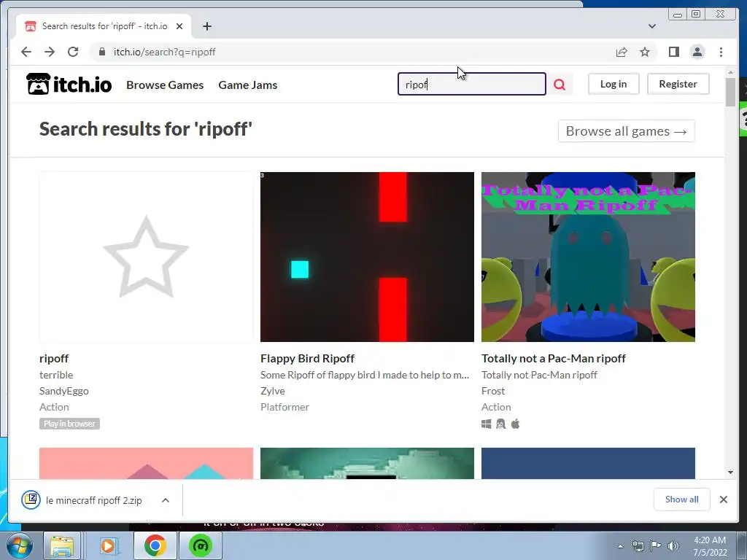
Task: Open the dark blue thumbnail in second row
Action: (588, 463)
